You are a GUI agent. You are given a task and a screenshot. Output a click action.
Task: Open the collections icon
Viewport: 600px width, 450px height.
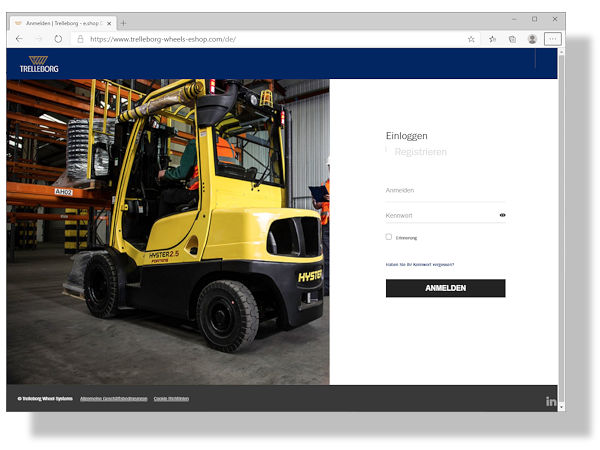coord(512,39)
